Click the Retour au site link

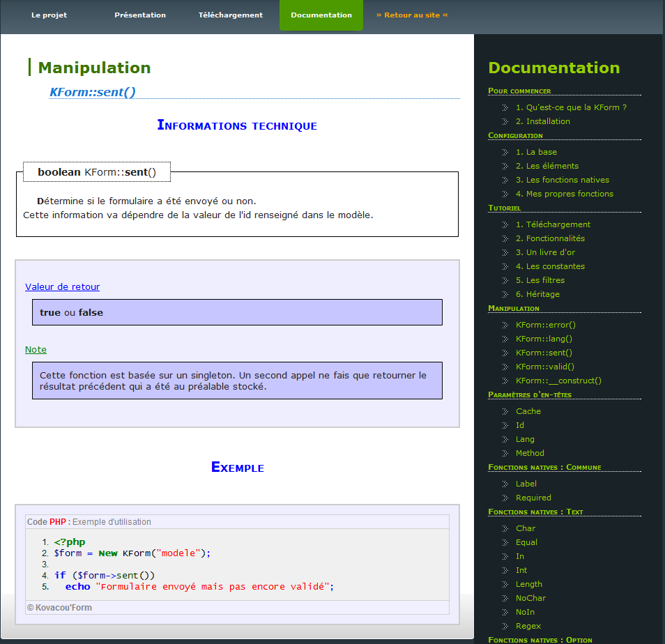point(412,15)
